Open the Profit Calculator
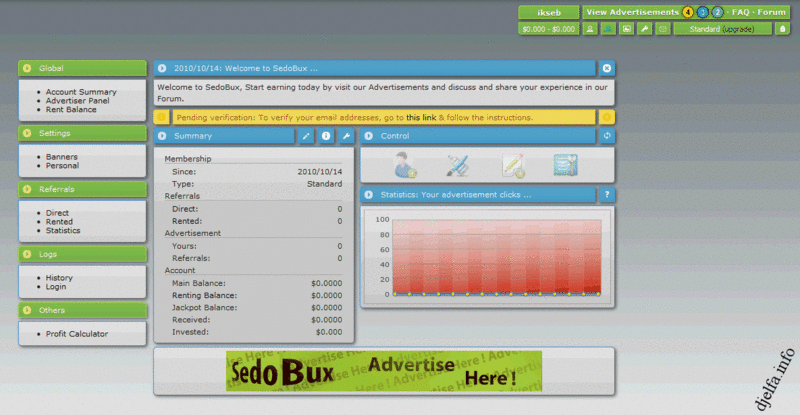 pyautogui.click(x=77, y=334)
